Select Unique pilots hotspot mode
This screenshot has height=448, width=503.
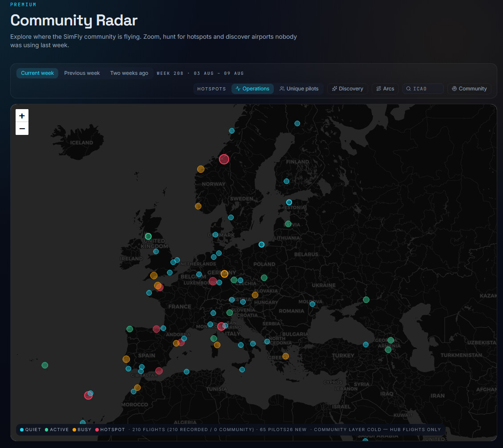[299, 89]
